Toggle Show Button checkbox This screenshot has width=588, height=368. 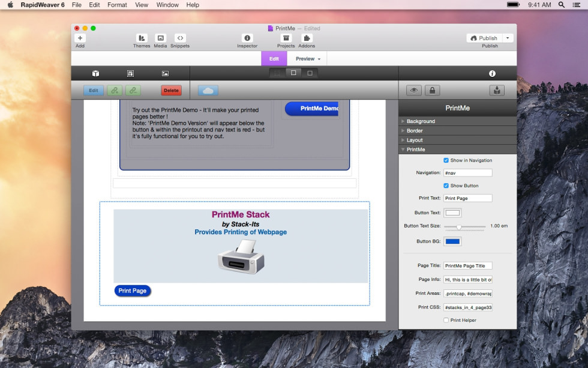pyautogui.click(x=446, y=186)
